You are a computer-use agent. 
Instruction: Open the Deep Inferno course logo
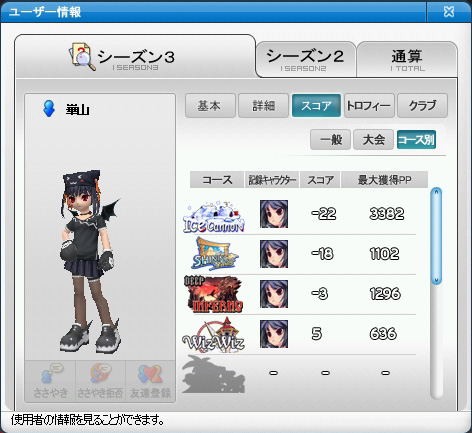coord(214,294)
